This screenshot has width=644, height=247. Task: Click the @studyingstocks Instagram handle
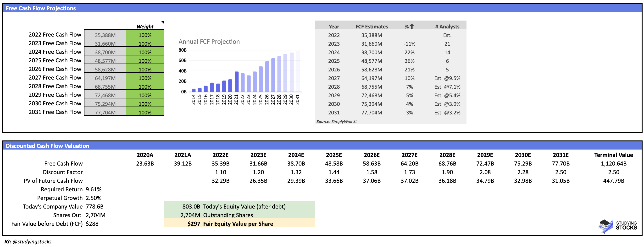[x=33, y=242]
